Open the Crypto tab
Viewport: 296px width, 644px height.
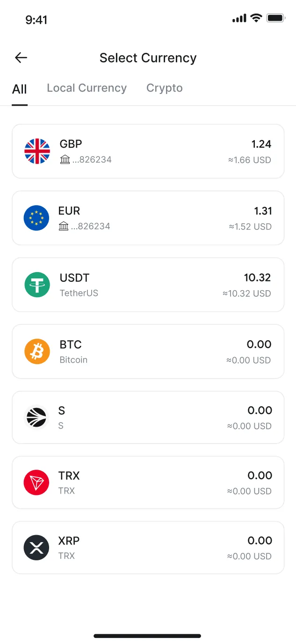pyautogui.click(x=164, y=88)
